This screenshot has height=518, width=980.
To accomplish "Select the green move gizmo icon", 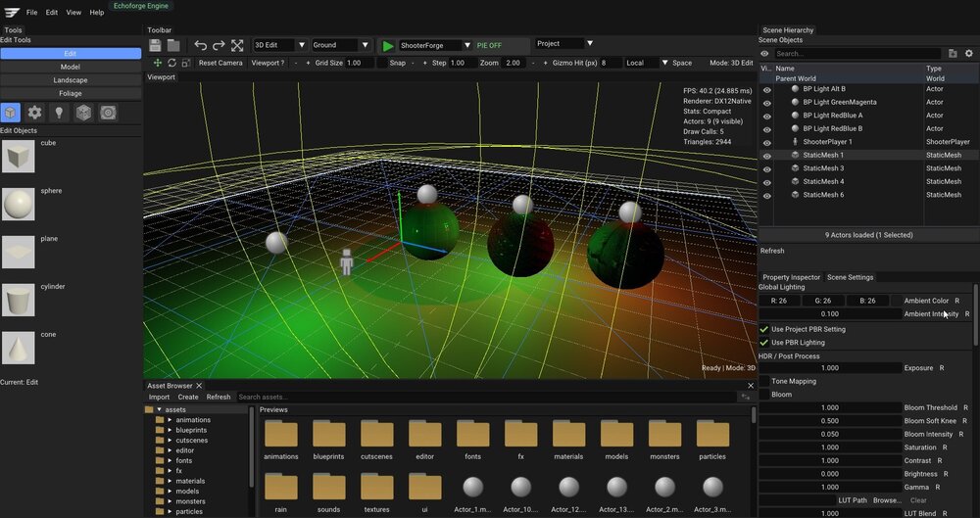I will coord(158,63).
